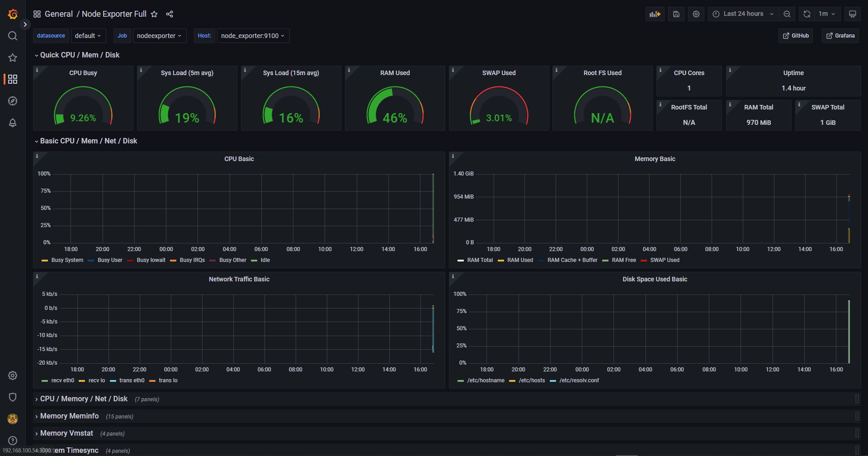The image size is (868, 456).
Task: Zoom out the time range
Action: 787,14
